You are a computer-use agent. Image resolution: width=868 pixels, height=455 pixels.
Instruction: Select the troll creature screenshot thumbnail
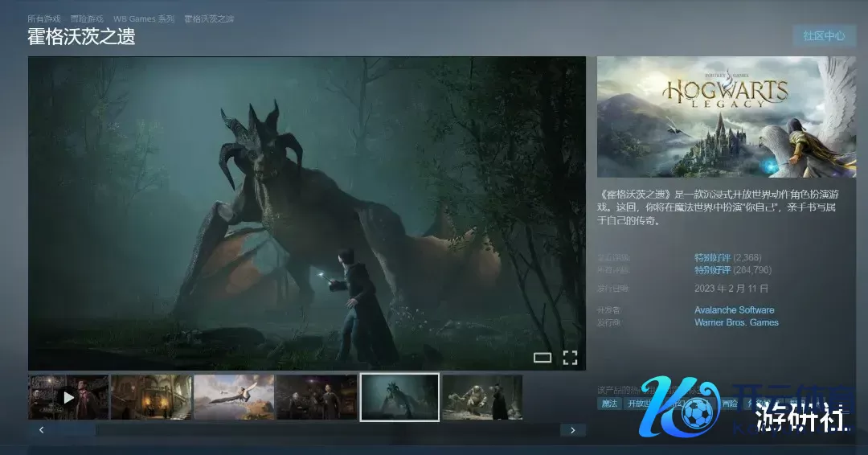[x=482, y=397]
